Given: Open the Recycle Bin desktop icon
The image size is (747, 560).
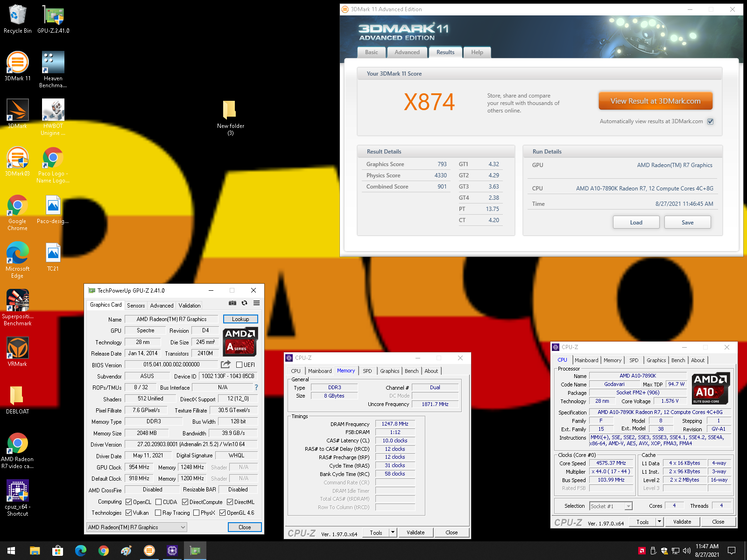Looking at the screenshot, I should pos(17,19).
